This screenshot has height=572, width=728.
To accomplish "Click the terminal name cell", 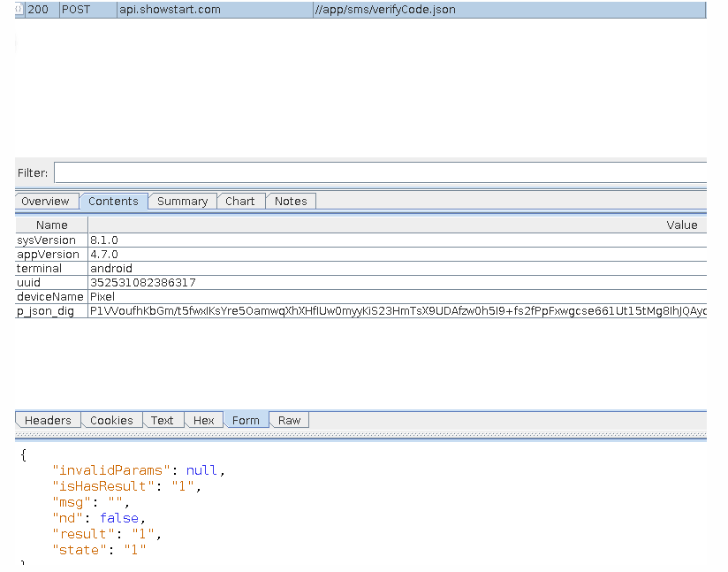I will click(51, 269).
